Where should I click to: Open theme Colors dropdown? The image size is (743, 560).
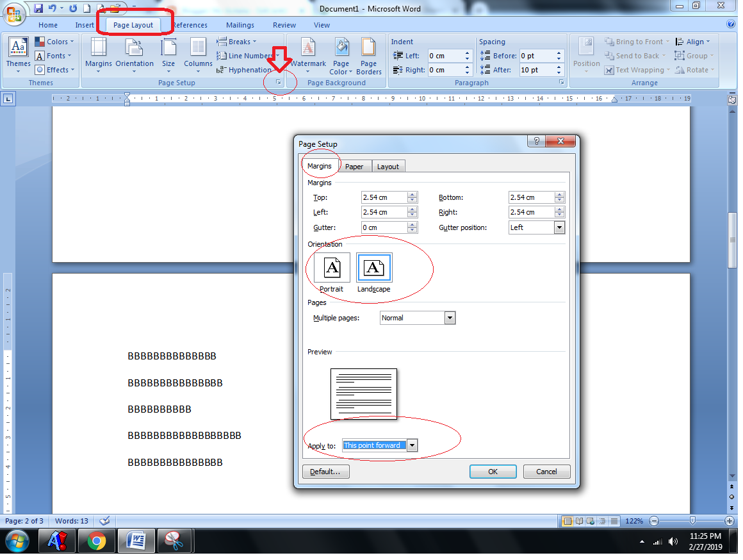(x=54, y=42)
